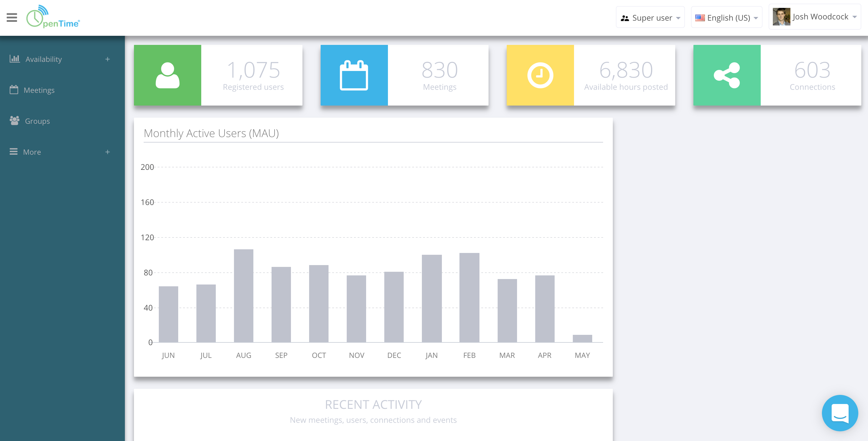Viewport: 868px width, 441px height.
Task: Select Availability in the sidebar
Action: [43, 59]
